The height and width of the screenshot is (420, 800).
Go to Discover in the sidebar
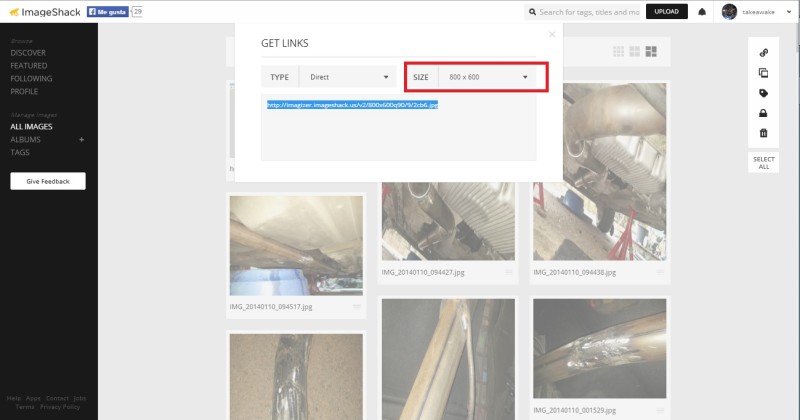point(28,53)
